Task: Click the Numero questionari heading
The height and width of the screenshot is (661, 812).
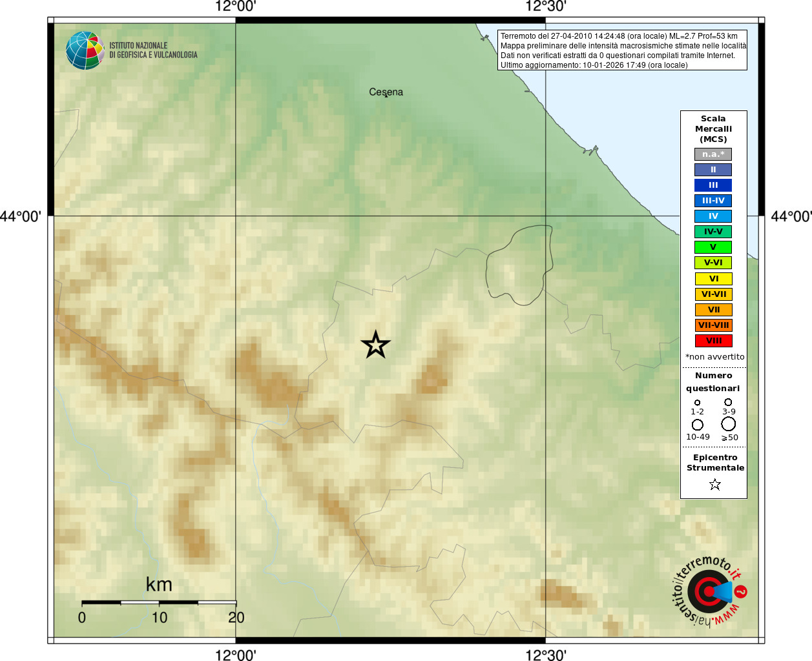Action: 713,382
